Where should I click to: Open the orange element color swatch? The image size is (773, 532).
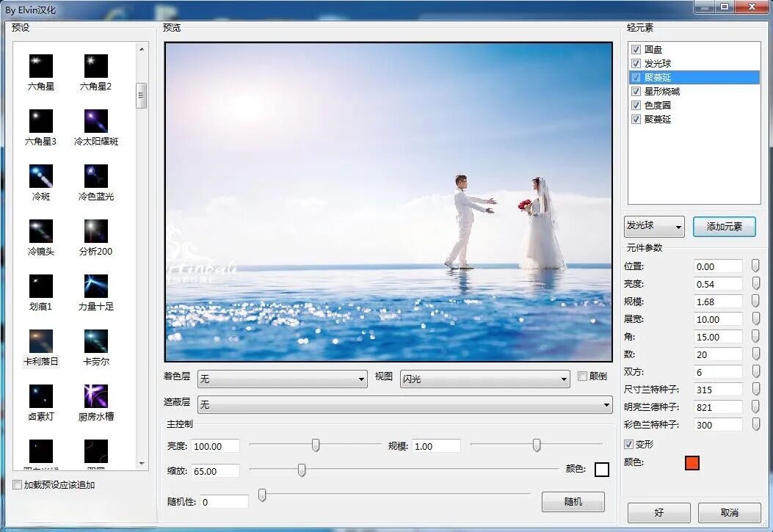click(692, 463)
